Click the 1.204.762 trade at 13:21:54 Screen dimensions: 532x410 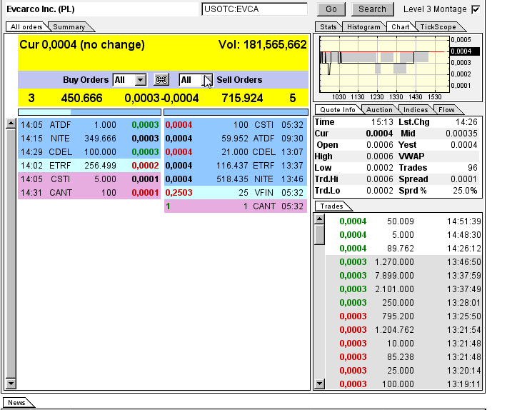[x=403, y=330]
